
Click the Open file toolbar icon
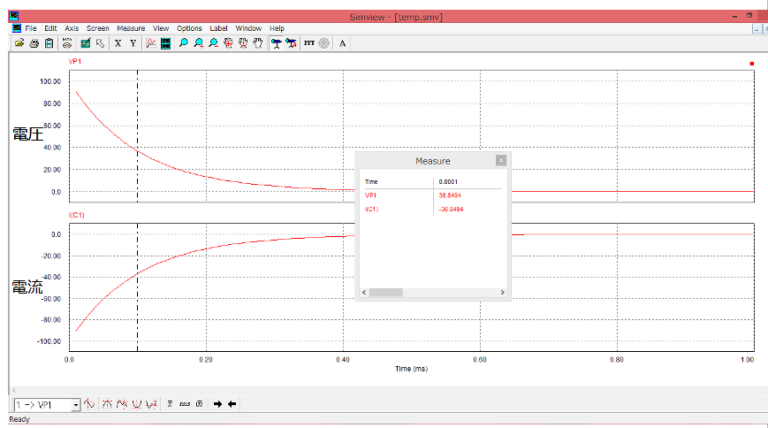[x=18, y=43]
